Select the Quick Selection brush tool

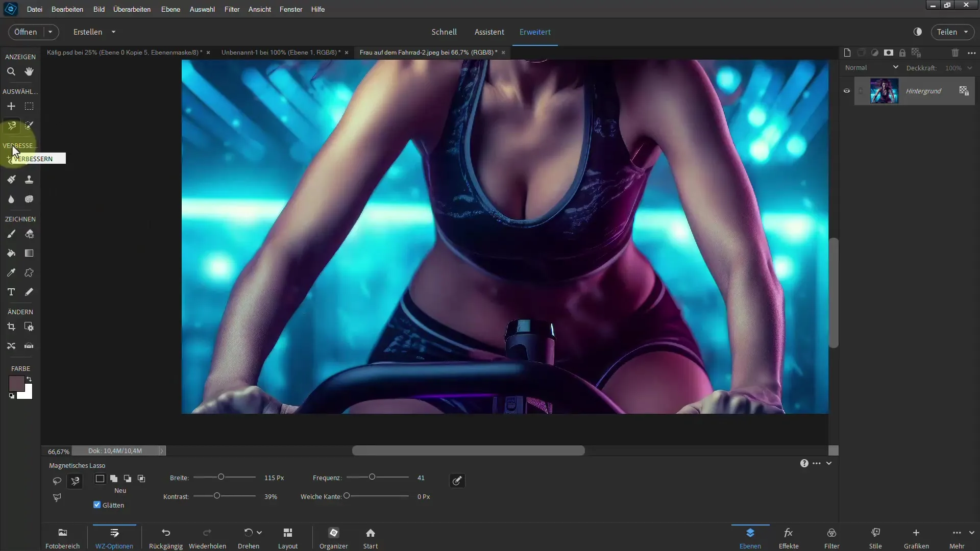(x=29, y=126)
